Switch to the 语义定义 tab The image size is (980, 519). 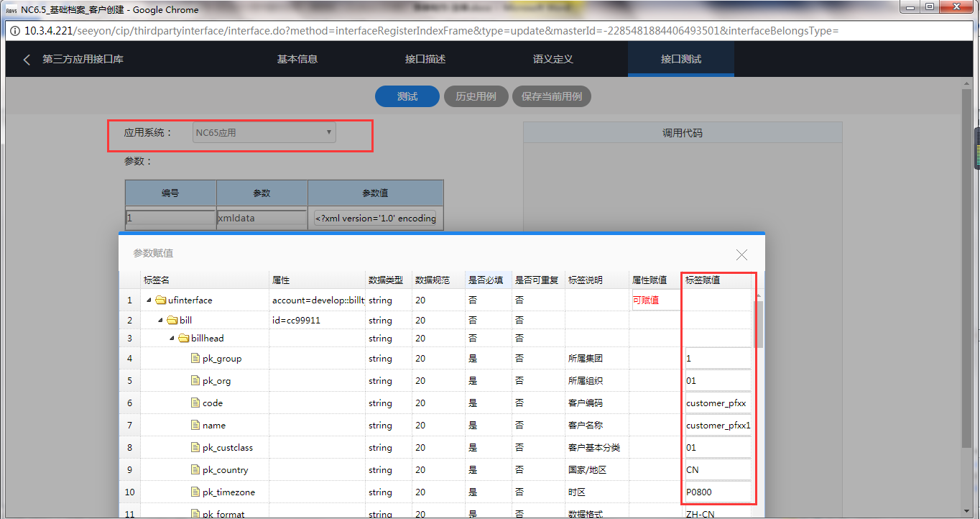553,60
